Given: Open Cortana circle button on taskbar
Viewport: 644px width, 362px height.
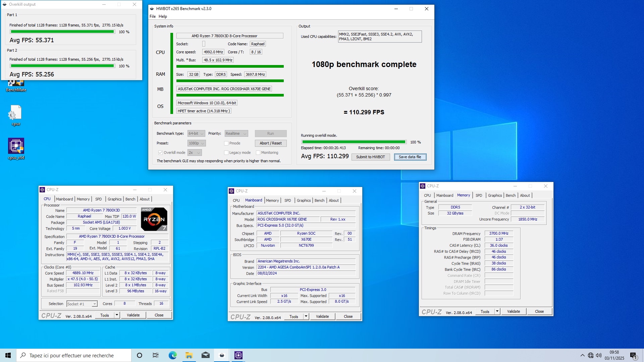Looking at the screenshot, I should [x=140, y=355].
